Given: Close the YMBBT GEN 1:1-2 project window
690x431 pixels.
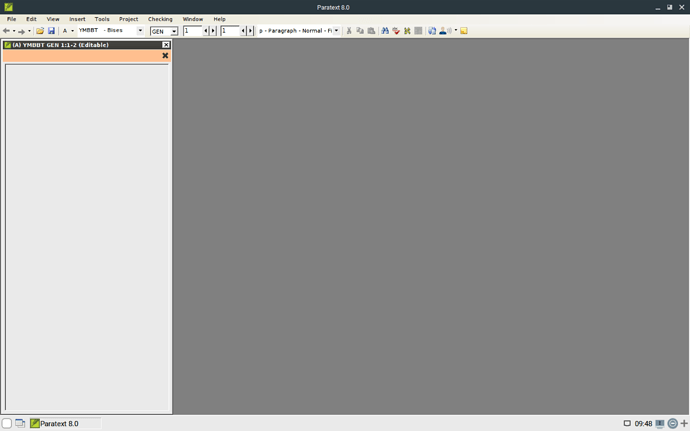Looking at the screenshot, I should tap(166, 45).
